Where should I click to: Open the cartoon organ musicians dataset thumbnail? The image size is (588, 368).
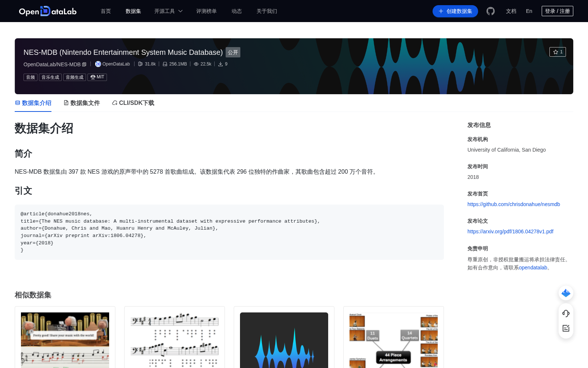click(x=65, y=340)
